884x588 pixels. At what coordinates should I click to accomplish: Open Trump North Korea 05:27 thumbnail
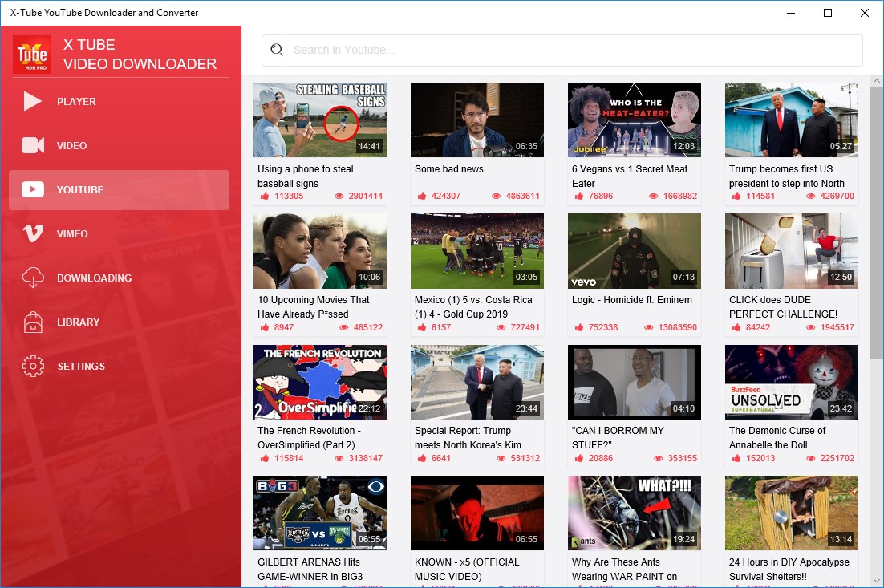click(792, 120)
